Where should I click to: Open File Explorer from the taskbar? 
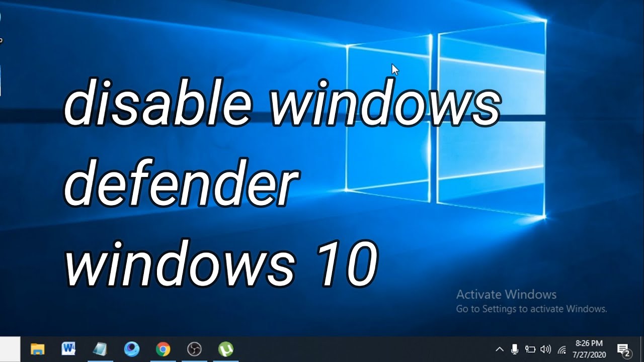click(38, 349)
